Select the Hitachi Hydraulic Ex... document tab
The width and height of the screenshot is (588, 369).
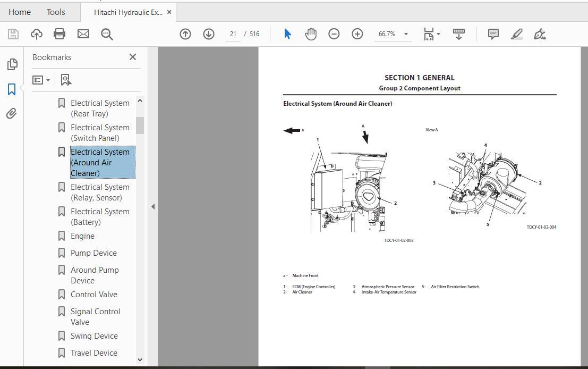tap(128, 12)
